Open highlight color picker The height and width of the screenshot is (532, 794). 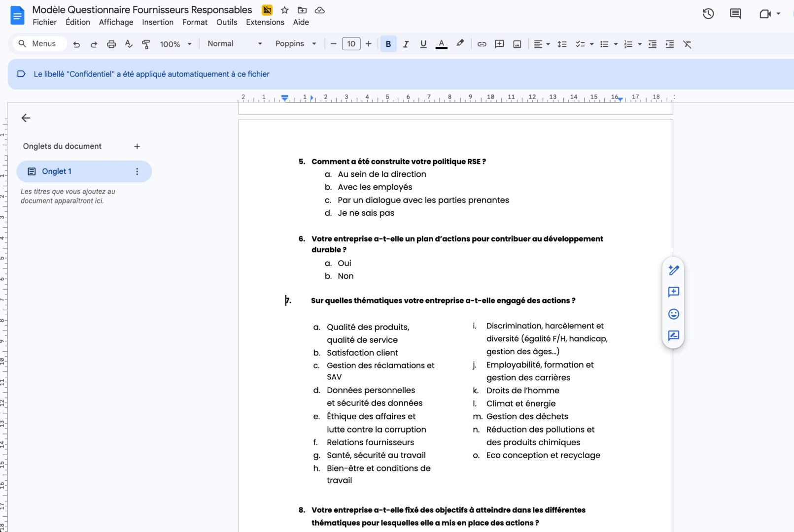[x=460, y=44]
